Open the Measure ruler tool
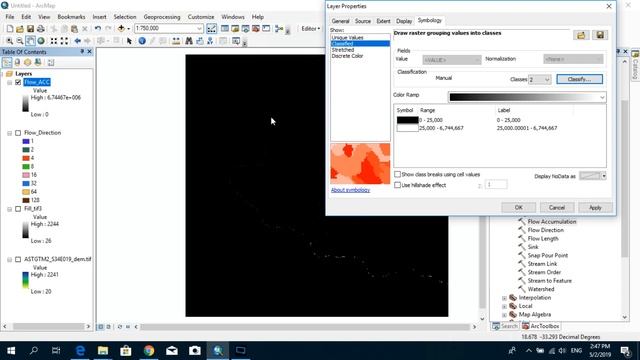Viewport: 640px width, 360px height. click(176, 41)
